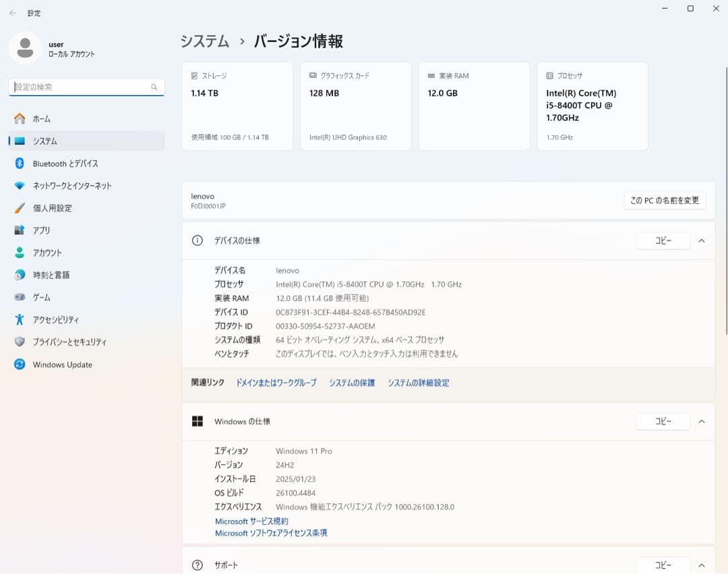Copy the Windows の仕様 details
Viewport: 728px width, 574px height.
pos(663,420)
